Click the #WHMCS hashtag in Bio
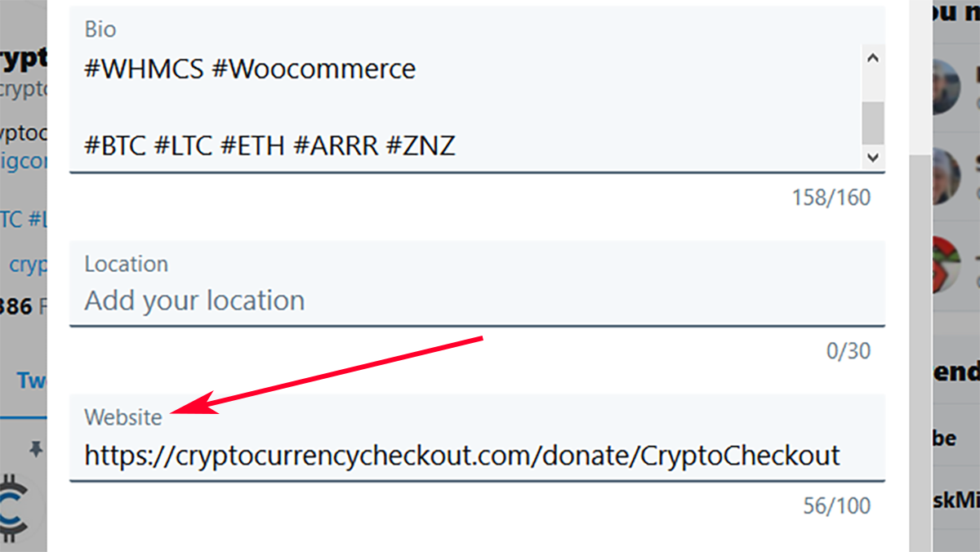Image resolution: width=980 pixels, height=552 pixels. [144, 69]
